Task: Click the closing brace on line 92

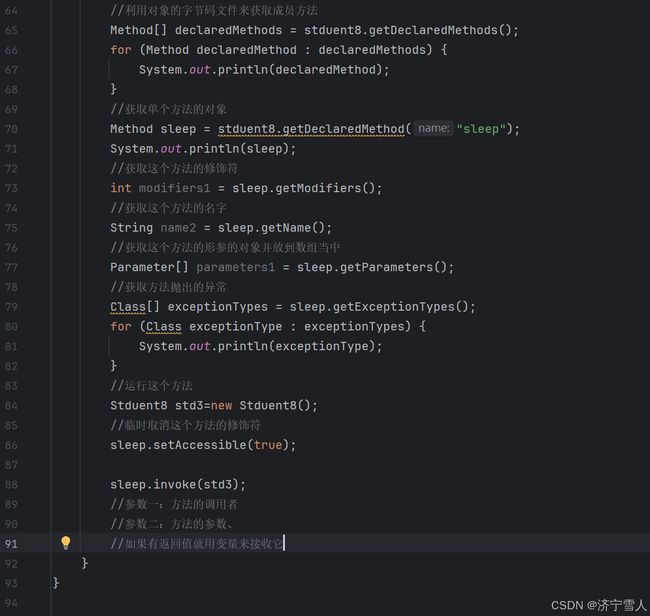Action: (85, 563)
